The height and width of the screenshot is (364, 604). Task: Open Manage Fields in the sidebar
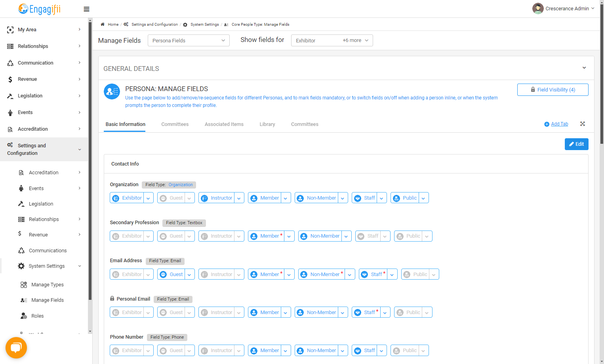48,300
